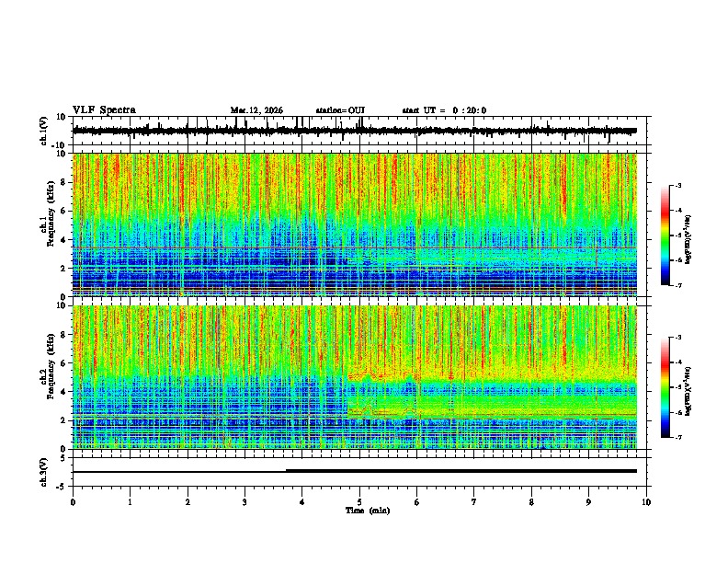
Task: Click the "-3" value atop ch.1 color bar
Action: coord(677,185)
